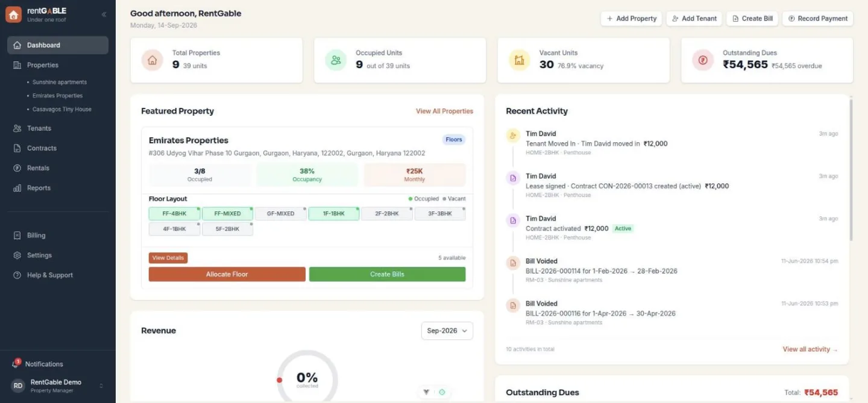The height and width of the screenshot is (403, 868).
Task: Click the ₹25K Monthly stat box
Action: click(415, 175)
